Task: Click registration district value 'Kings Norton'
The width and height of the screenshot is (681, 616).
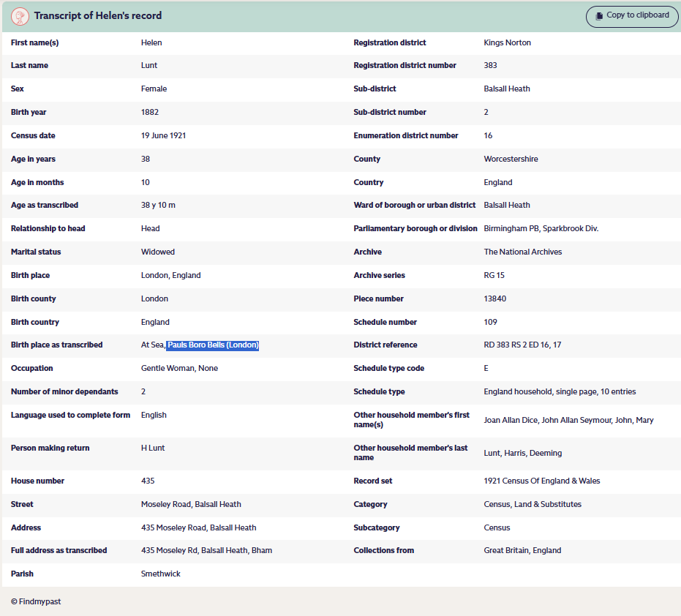Action: (508, 42)
